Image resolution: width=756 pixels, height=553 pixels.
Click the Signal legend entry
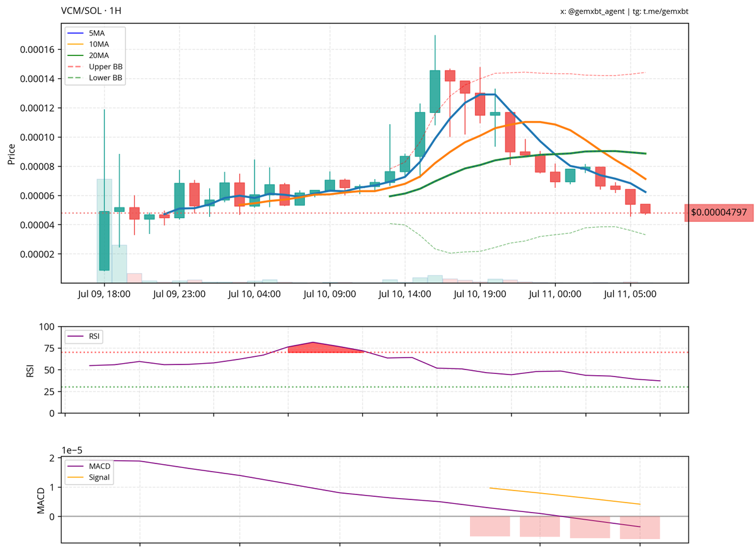click(89, 477)
